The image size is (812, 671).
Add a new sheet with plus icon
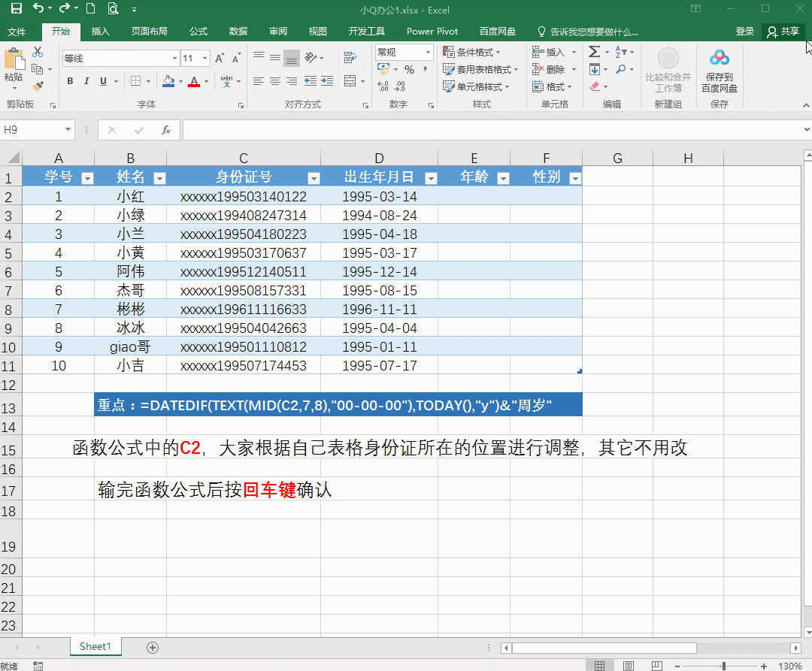tap(153, 647)
